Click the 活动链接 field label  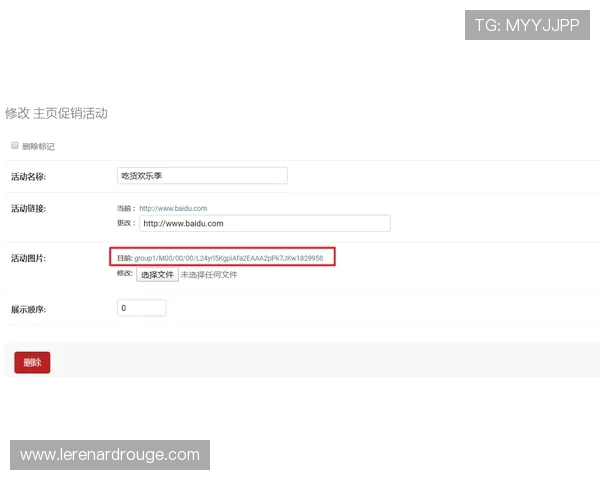click(29, 208)
